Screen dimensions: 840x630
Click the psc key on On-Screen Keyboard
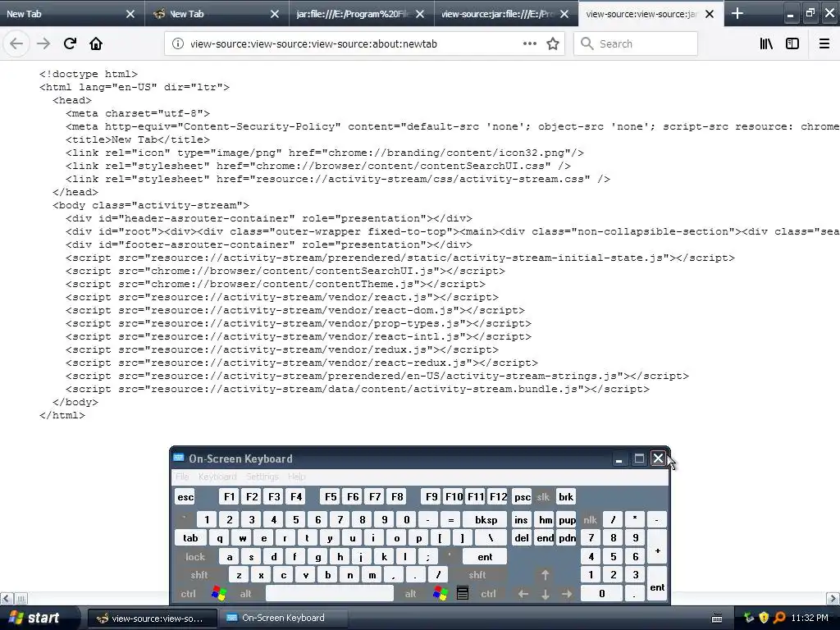[522, 497]
